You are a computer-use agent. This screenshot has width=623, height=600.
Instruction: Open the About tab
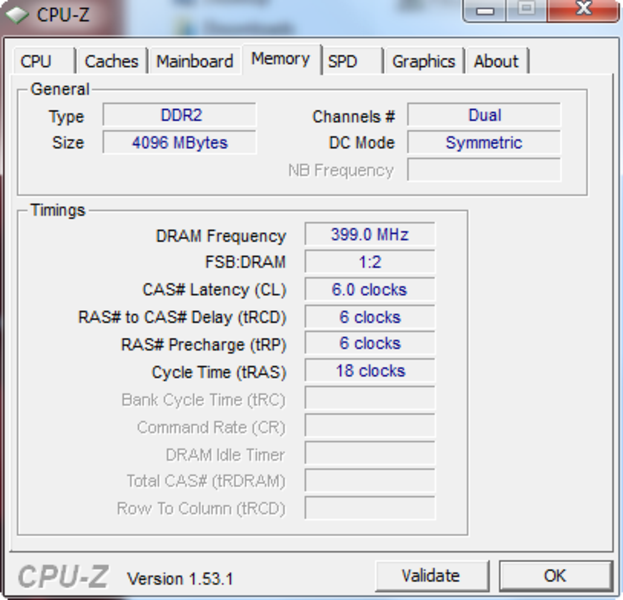497,61
